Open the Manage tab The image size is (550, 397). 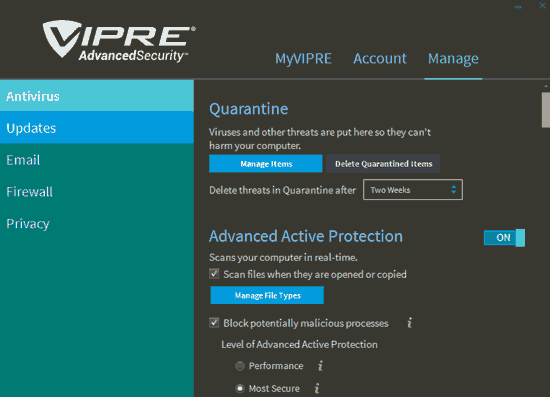(x=453, y=59)
